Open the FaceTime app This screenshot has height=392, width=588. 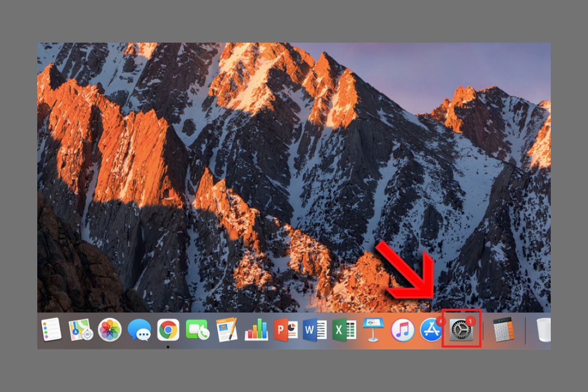197,330
